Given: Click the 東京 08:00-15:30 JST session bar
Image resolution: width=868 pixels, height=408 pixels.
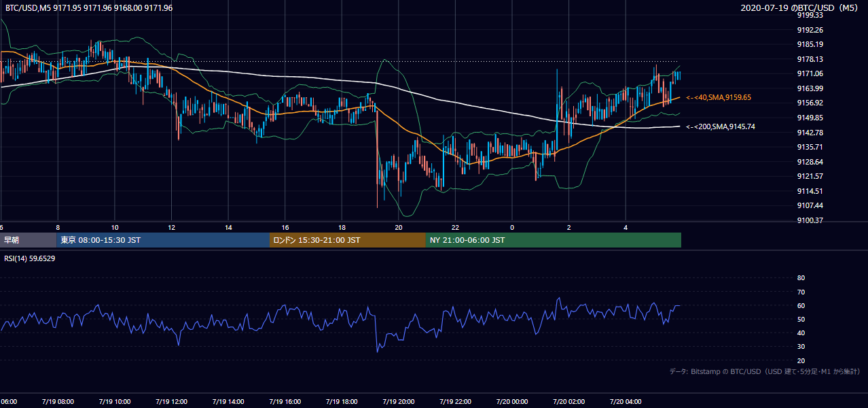Looking at the screenshot, I should [x=163, y=240].
